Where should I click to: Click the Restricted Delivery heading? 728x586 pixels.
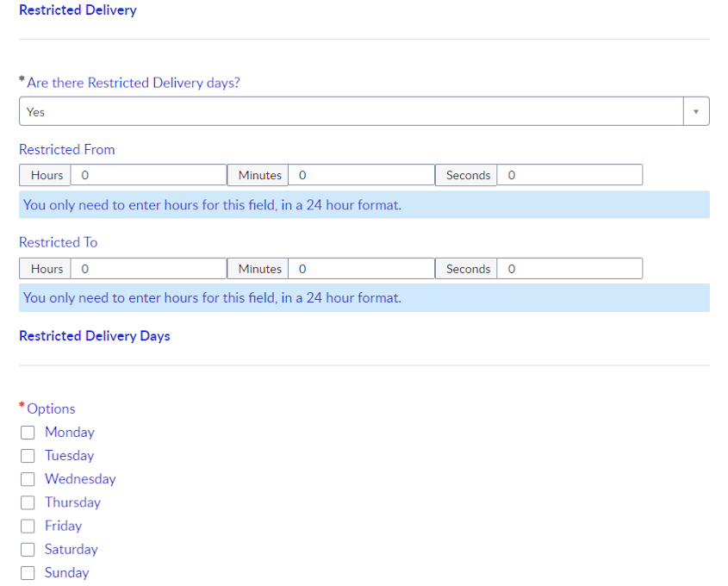click(x=78, y=10)
